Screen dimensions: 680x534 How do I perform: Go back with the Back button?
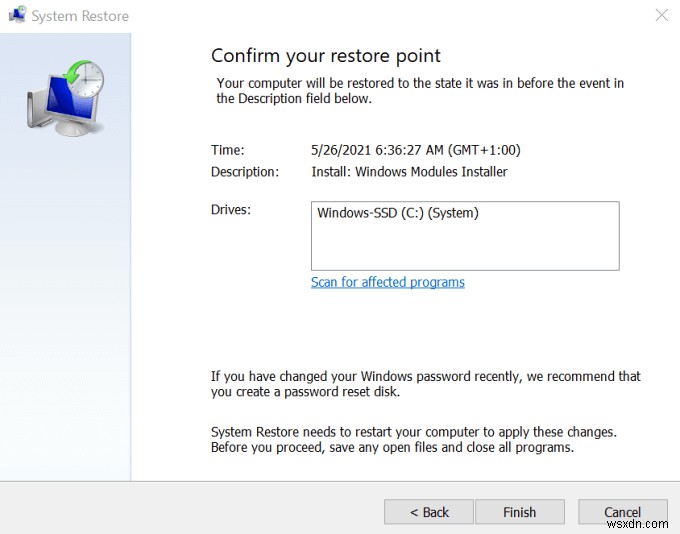(428, 512)
